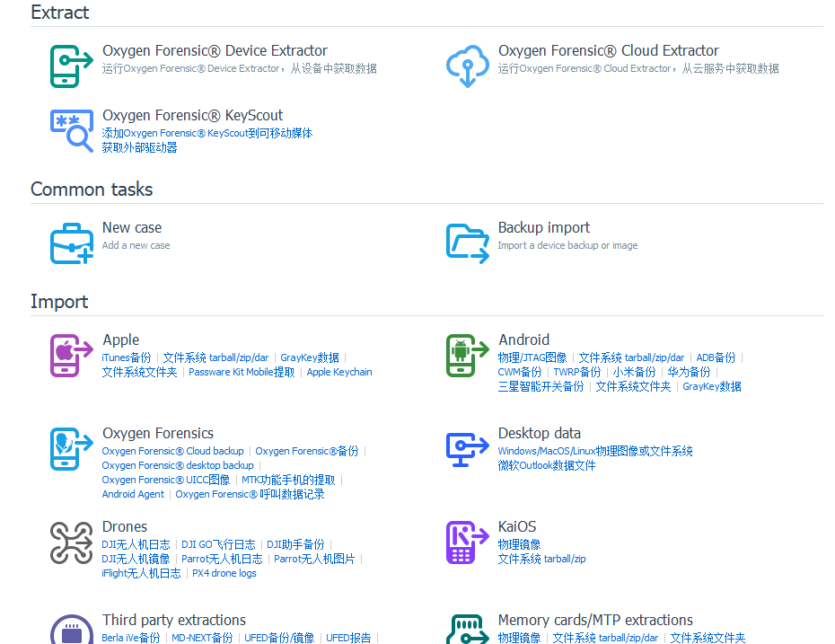The image size is (835, 644).
Task: Select the Android Agent link
Action: pyautogui.click(x=133, y=494)
